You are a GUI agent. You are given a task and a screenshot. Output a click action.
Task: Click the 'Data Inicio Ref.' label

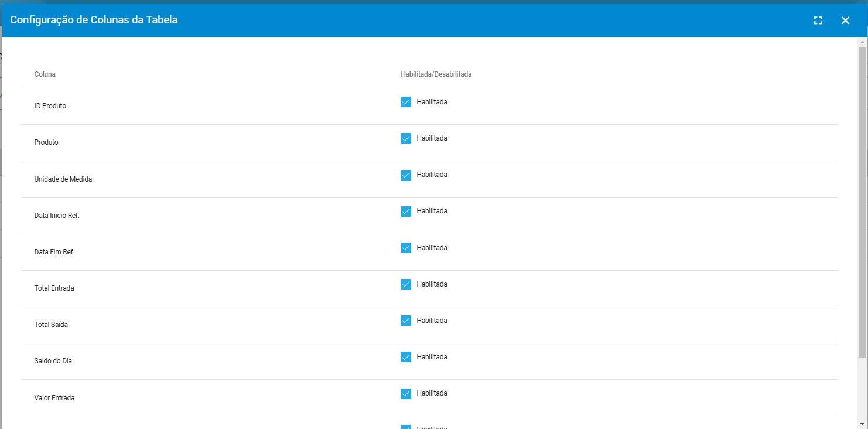pos(57,216)
